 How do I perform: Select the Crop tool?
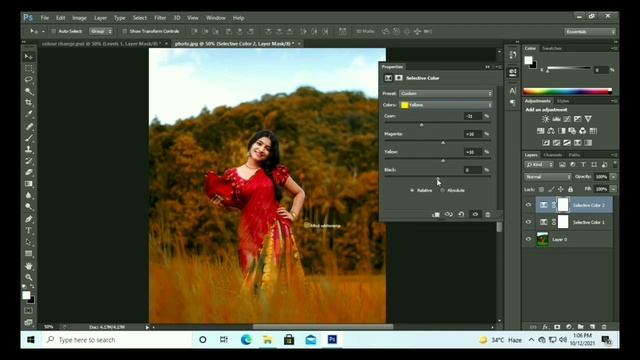click(x=29, y=102)
